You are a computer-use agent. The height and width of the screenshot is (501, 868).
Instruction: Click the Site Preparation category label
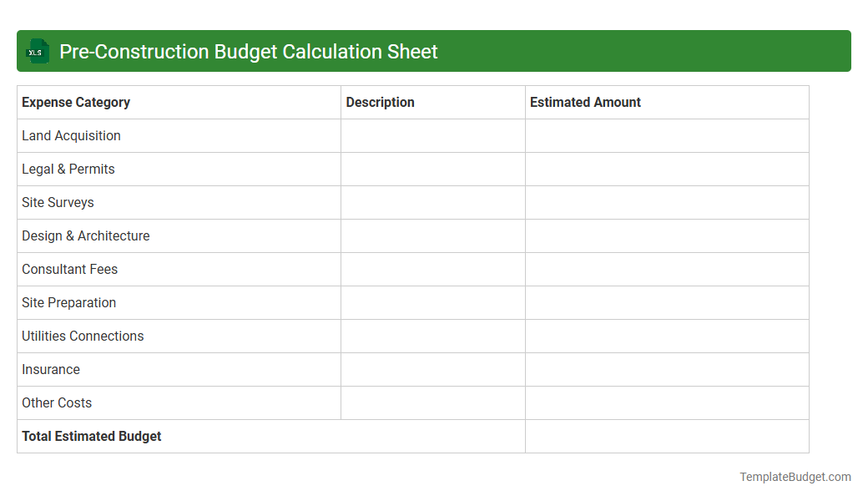pyautogui.click(x=68, y=302)
